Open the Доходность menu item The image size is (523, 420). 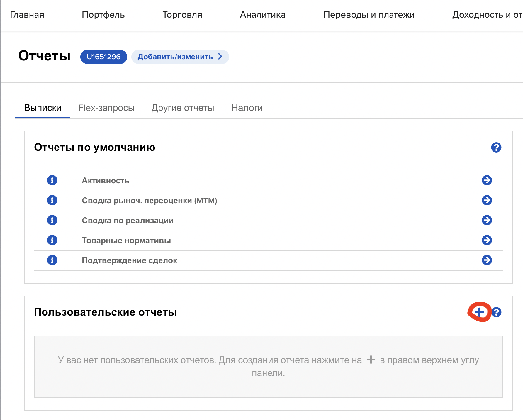[488, 15]
